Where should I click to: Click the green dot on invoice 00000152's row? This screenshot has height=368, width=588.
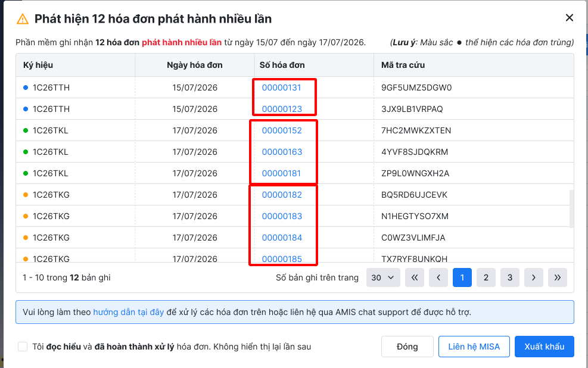(26, 130)
